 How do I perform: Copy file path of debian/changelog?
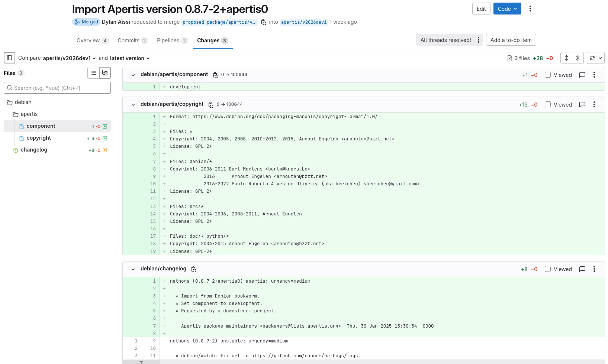click(194, 269)
